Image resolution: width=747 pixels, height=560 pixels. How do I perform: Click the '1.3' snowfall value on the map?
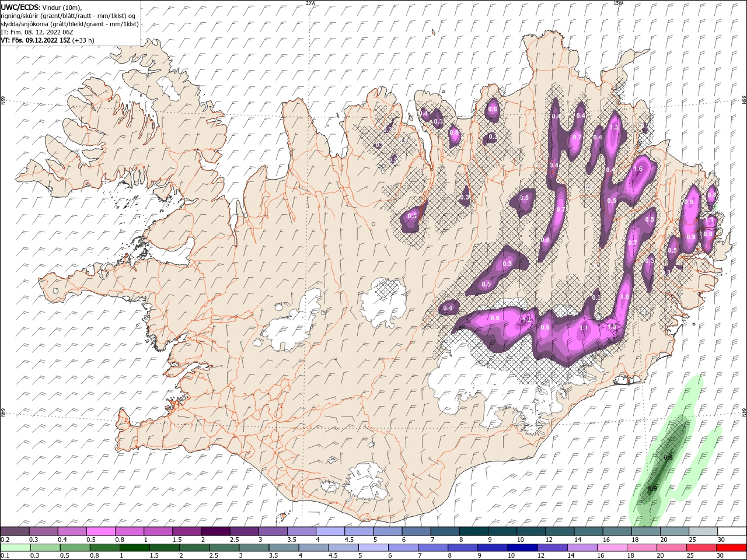pyautogui.click(x=614, y=127)
